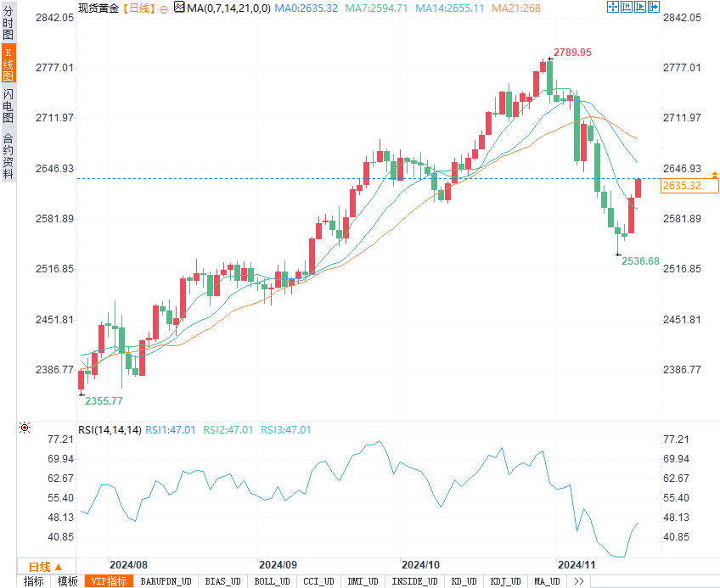Click the down arrow icon in top-right toolbar

click(x=653, y=8)
